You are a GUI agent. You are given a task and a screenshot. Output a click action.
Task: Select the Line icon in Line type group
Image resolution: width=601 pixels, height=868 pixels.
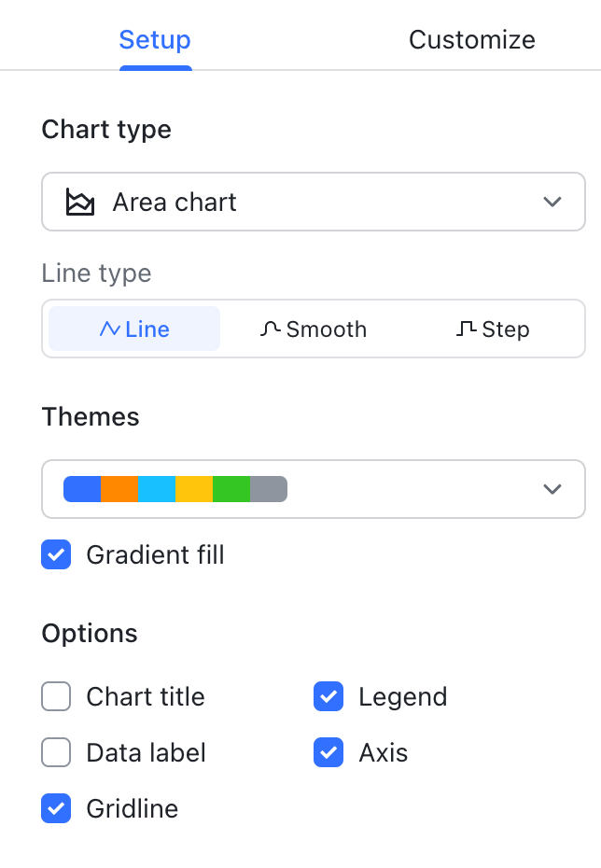point(109,329)
